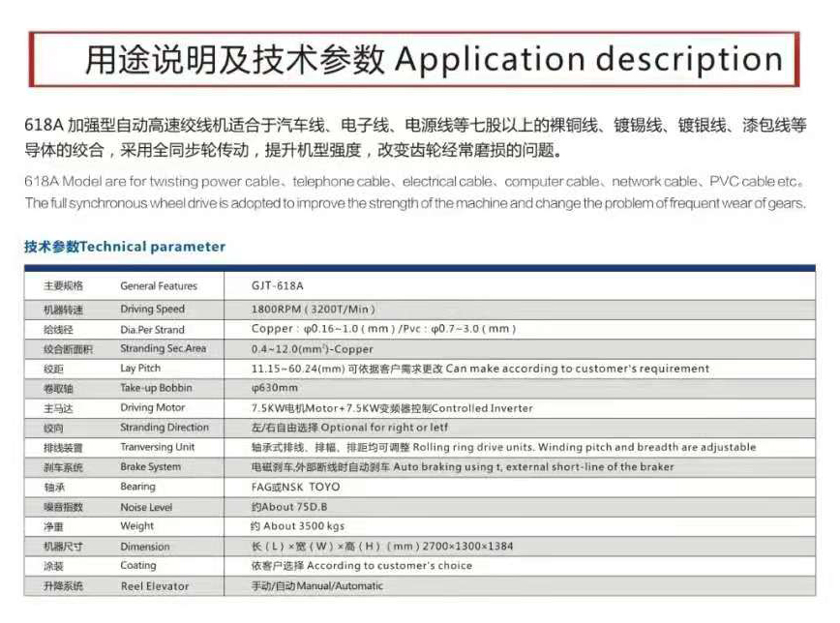Select the Weight 3500 kgs value

(297, 526)
